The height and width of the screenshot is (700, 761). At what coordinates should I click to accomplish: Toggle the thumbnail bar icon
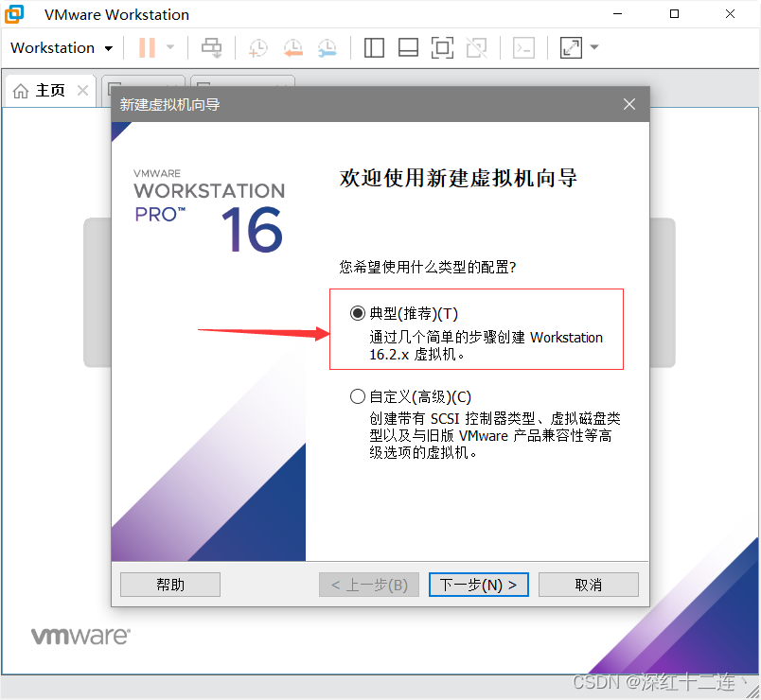coord(408,47)
